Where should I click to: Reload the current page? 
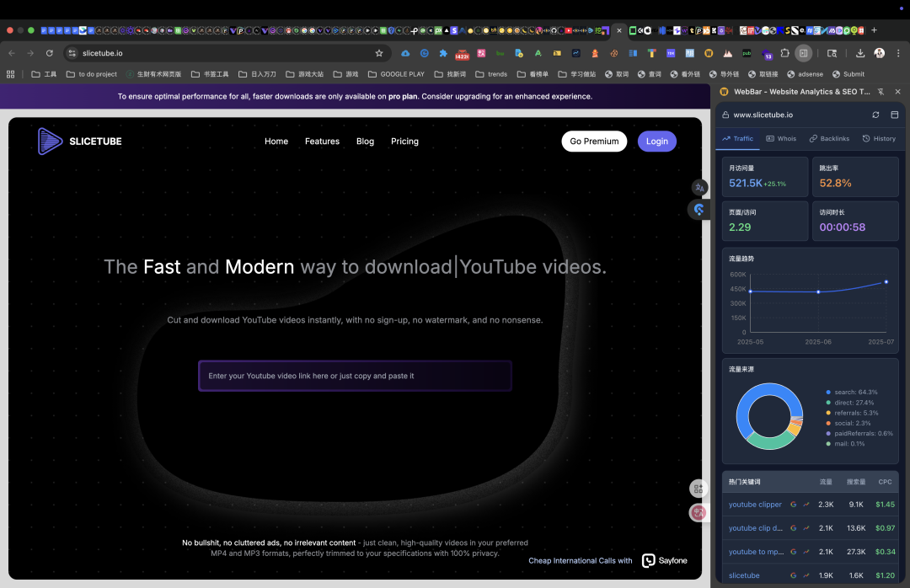(x=50, y=53)
